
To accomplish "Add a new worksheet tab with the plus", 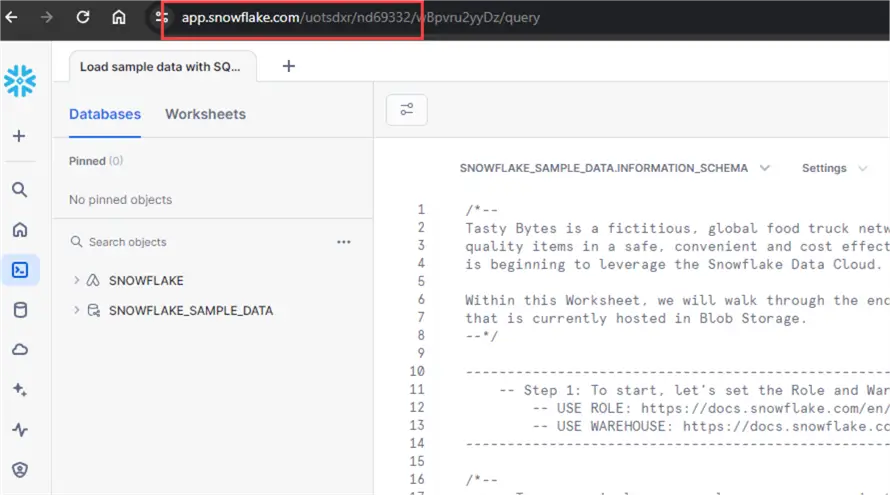I will tap(288, 66).
